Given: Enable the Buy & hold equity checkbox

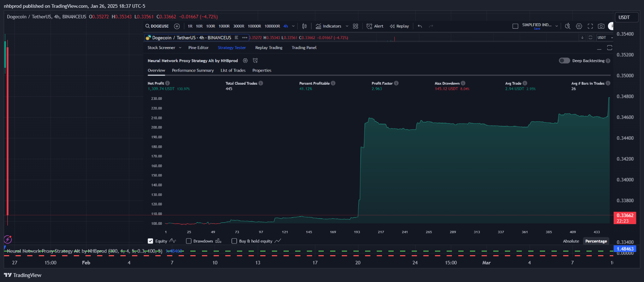Looking at the screenshot, I should coord(234,241).
